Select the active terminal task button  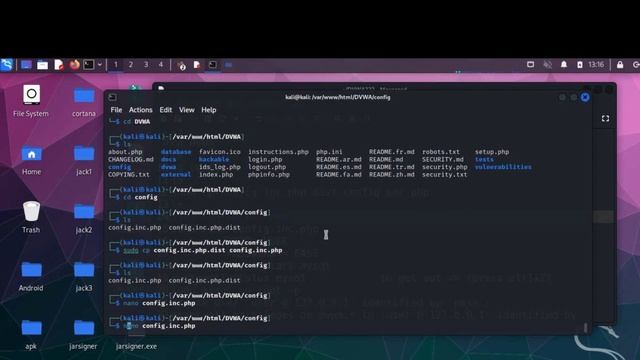coord(213,65)
